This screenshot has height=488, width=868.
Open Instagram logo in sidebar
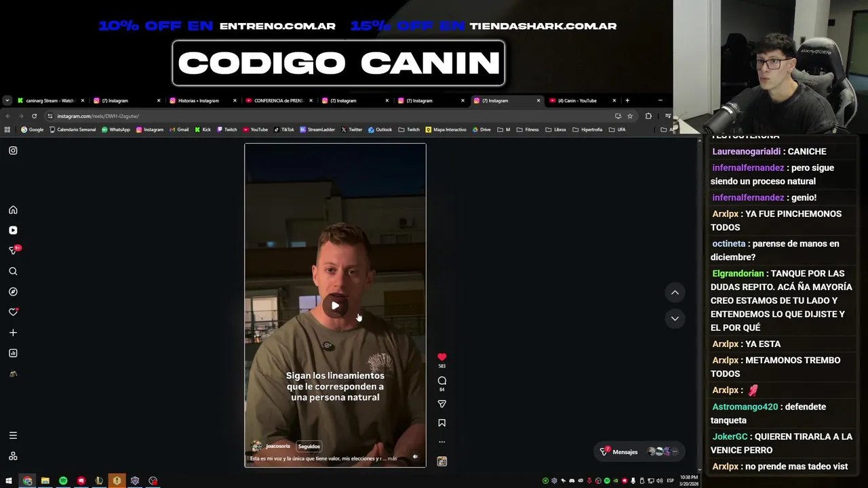(x=13, y=150)
